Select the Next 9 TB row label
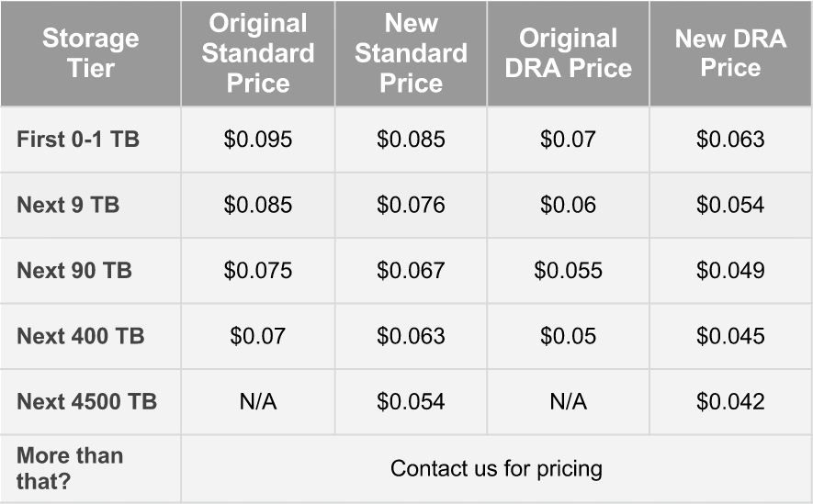 [68, 205]
